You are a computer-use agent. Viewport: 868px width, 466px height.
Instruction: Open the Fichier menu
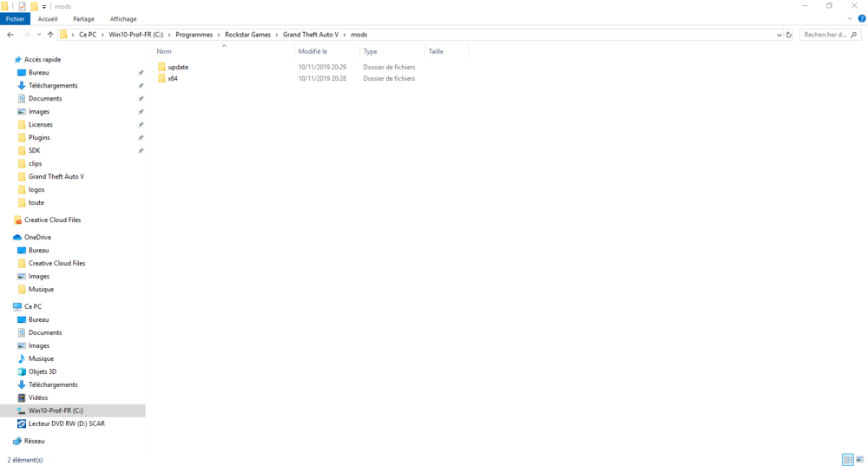tap(15, 19)
